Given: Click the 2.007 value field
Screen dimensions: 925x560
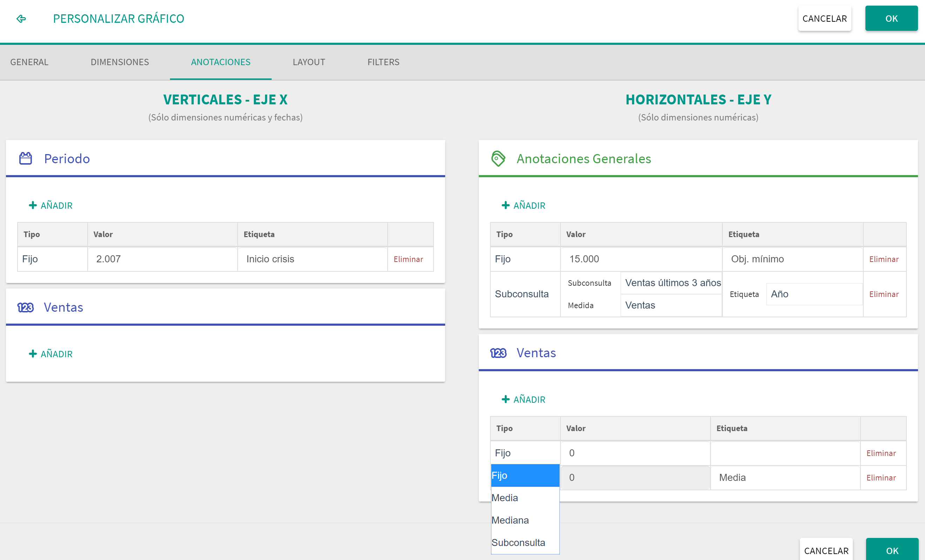Looking at the screenshot, I should point(163,259).
